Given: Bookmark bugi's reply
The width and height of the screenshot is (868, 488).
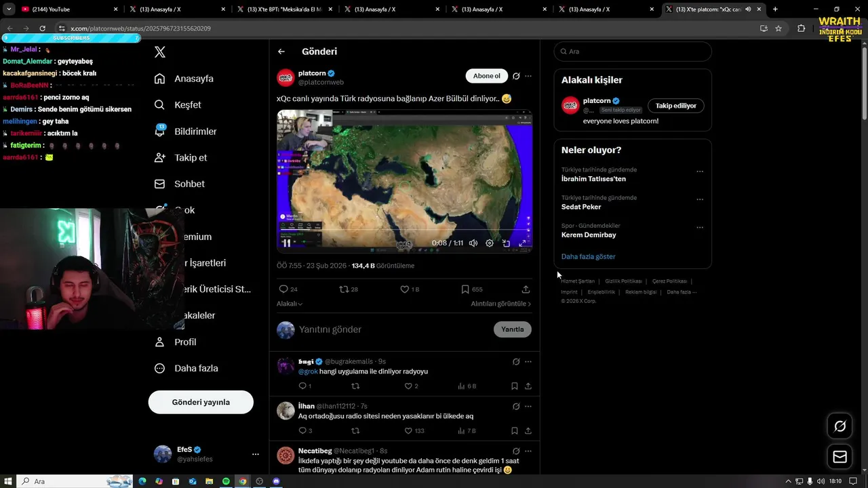Looking at the screenshot, I should [x=514, y=386].
